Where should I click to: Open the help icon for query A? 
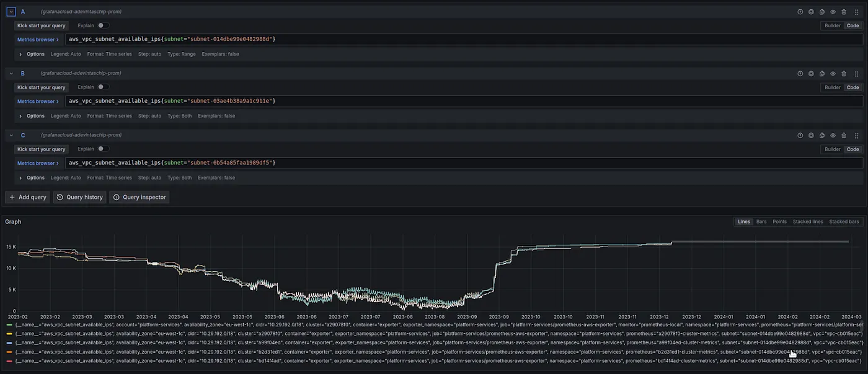coord(800,12)
